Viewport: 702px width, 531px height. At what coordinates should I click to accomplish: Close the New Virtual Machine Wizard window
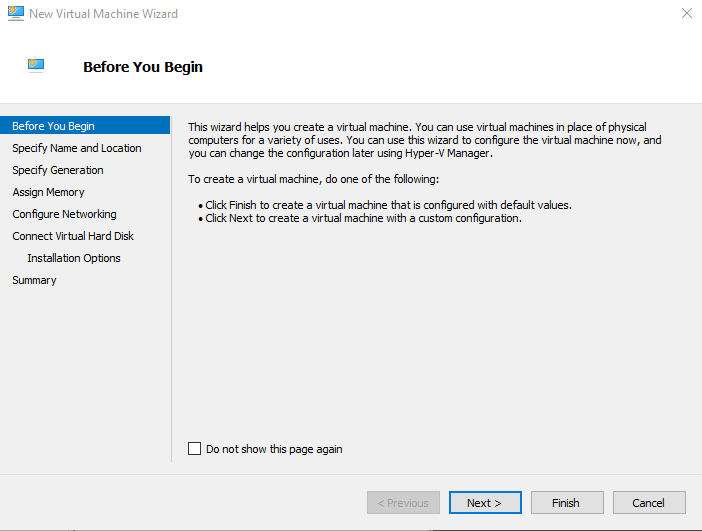pos(686,14)
